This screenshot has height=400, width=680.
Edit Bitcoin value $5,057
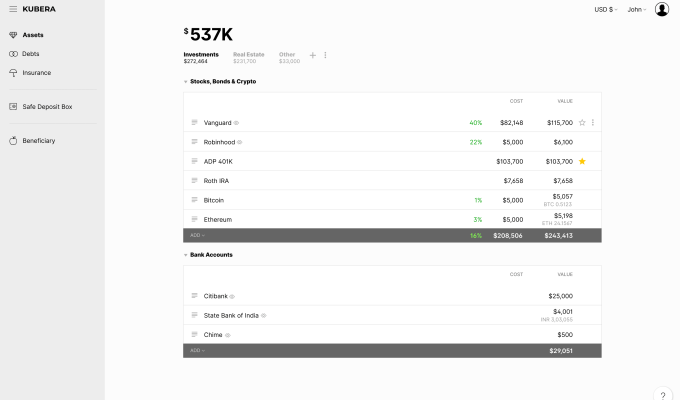(563, 197)
